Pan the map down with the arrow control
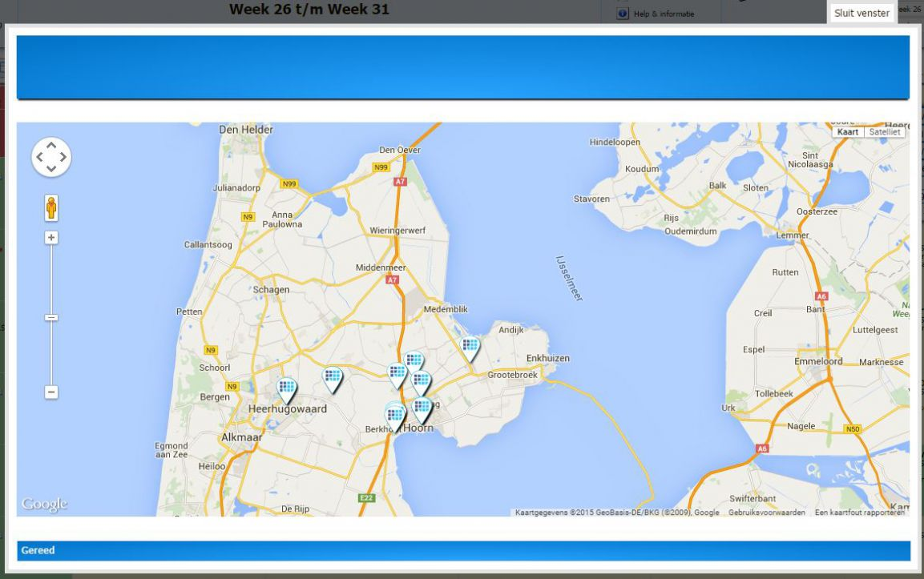Viewport: 924px width, 579px height. tap(51, 168)
